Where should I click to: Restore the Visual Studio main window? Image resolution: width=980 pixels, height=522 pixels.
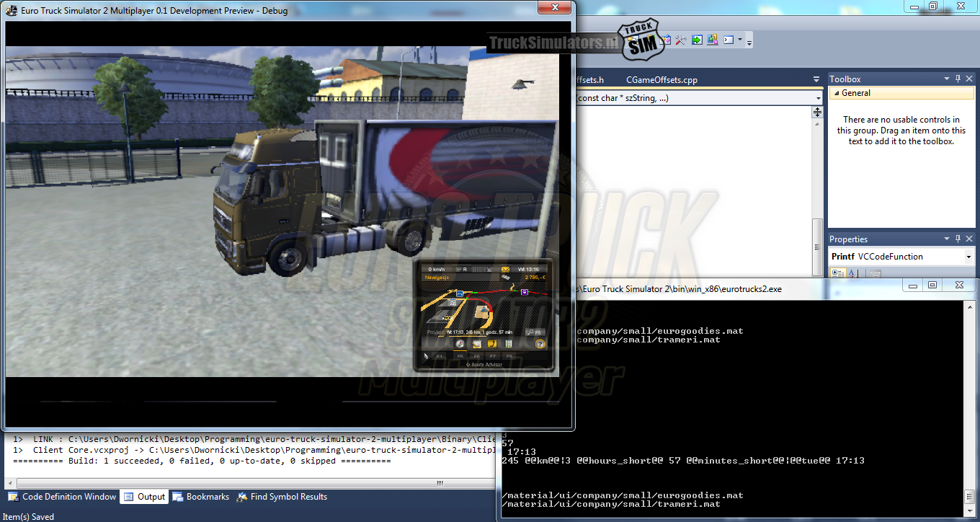click(x=932, y=6)
